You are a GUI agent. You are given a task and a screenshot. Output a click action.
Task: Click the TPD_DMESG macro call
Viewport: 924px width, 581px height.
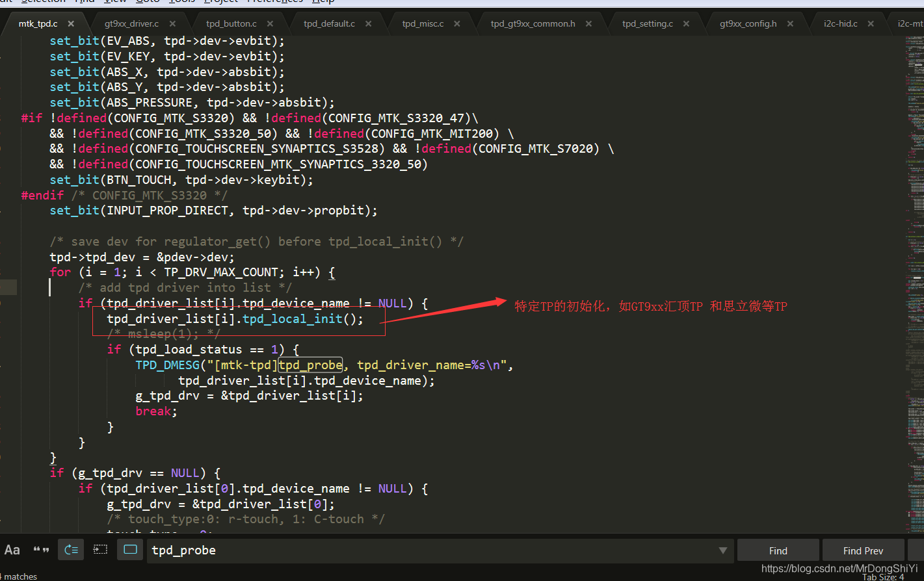(x=168, y=365)
